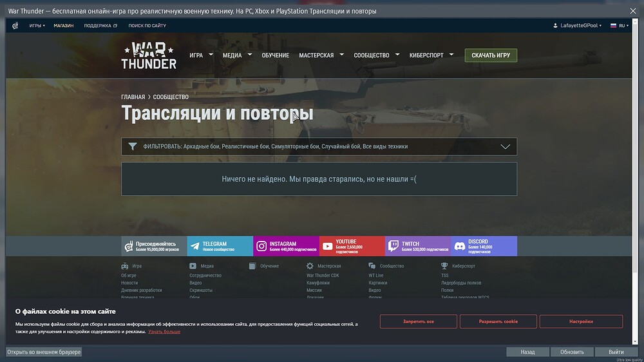The width and height of the screenshot is (644, 362).
Task: Click the chat icon next to footer Сообщество
Action: (x=372, y=266)
